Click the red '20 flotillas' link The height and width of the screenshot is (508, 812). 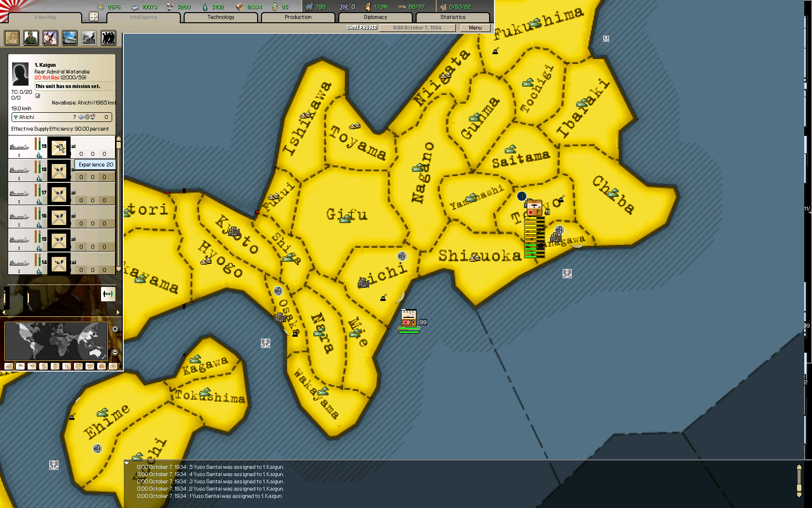pos(46,77)
